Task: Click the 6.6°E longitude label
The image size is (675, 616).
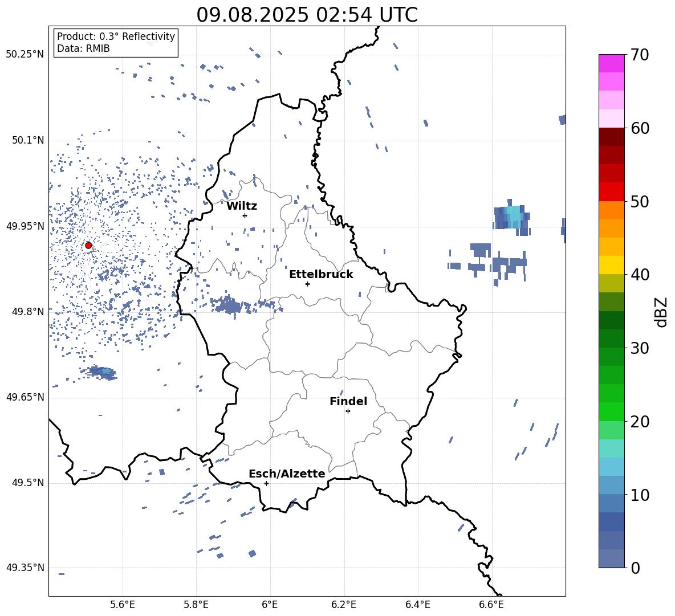Action: pos(491,605)
